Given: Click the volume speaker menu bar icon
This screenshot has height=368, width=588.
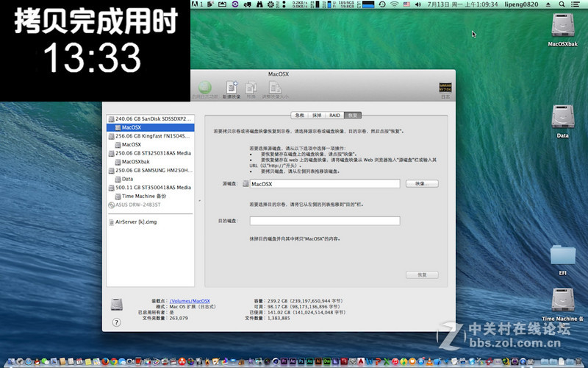Looking at the screenshot, I should coord(418,4).
